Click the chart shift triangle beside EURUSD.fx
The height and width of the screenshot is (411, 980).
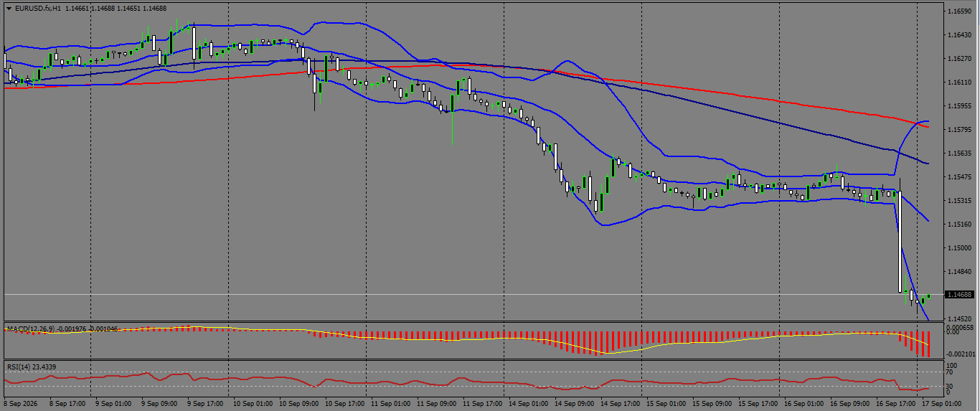[9, 9]
